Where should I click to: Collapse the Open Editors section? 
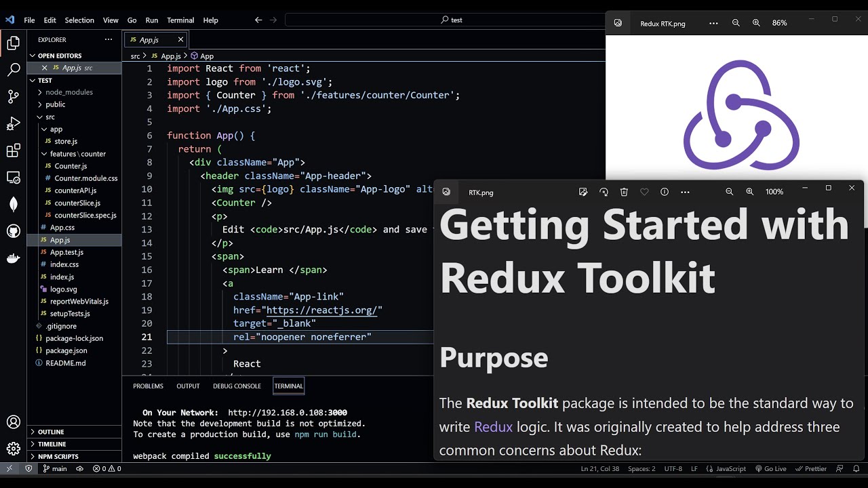(60, 56)
